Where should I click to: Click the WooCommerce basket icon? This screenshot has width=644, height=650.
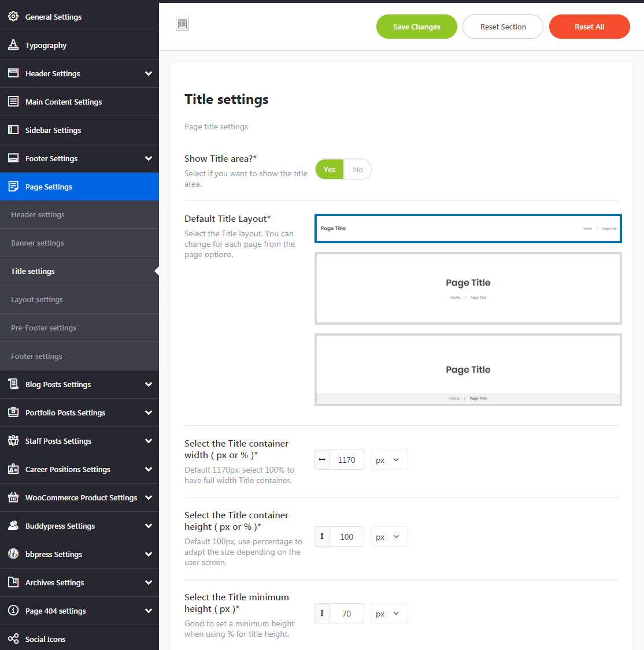tap(13, 497)
